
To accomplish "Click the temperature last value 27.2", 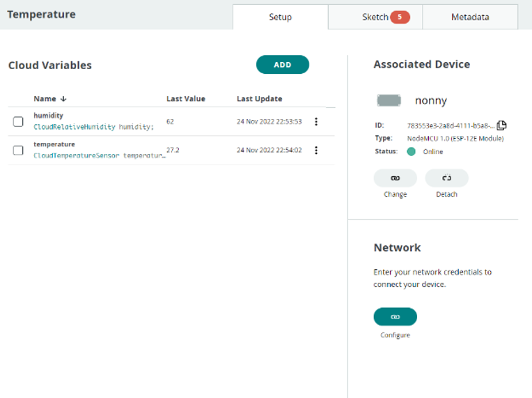I will [173, 150].
